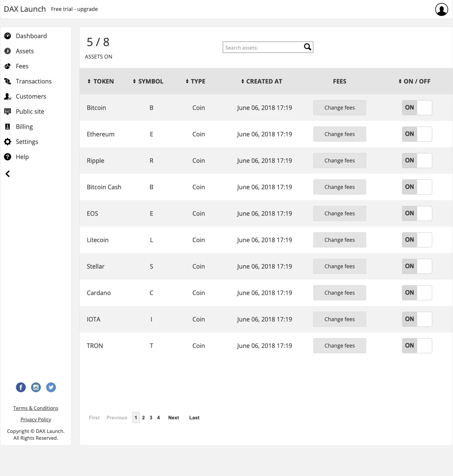Click the search magnifier icon
The width and height of the screenshot is (453, 476).
pos(308,47)
